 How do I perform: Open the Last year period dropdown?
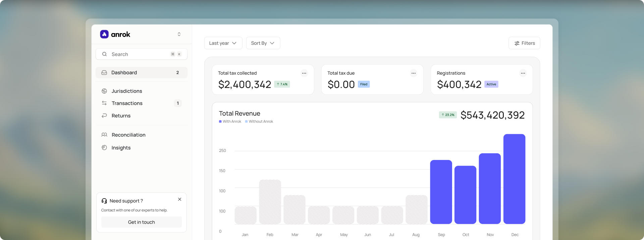(x=223, y=43)
